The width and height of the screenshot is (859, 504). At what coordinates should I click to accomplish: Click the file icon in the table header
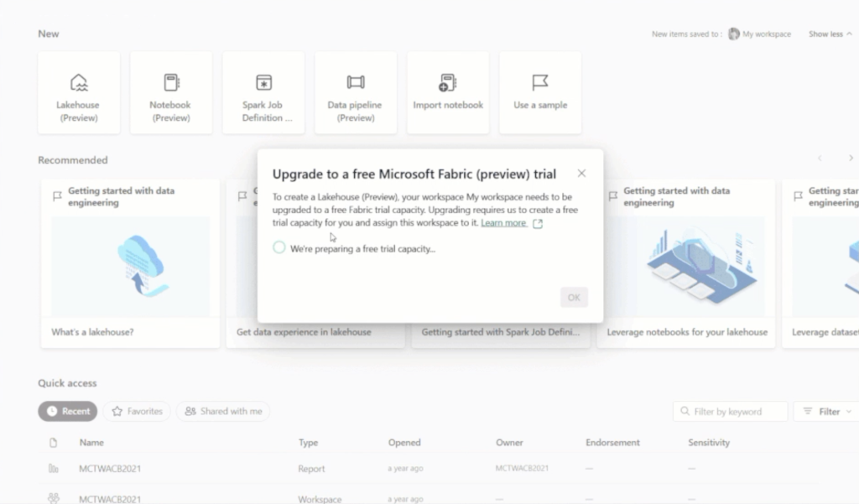[53, 443]
